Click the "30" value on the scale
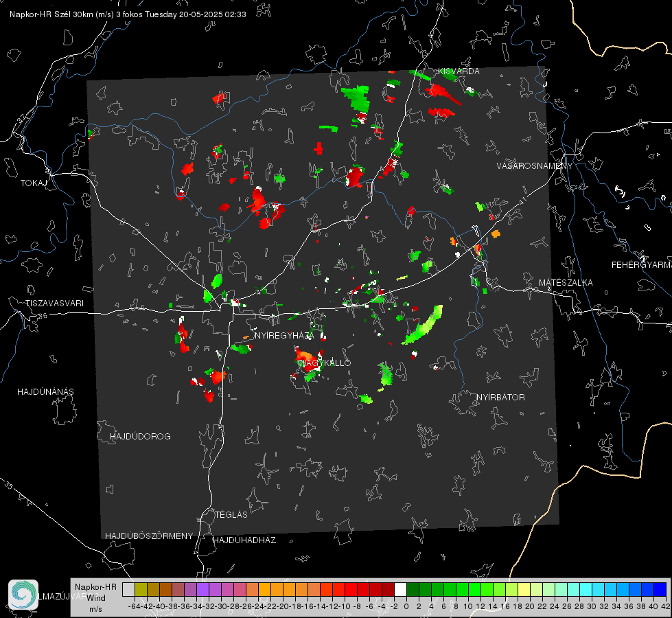This screenshot has width=672, height=618. pos(592,606)
